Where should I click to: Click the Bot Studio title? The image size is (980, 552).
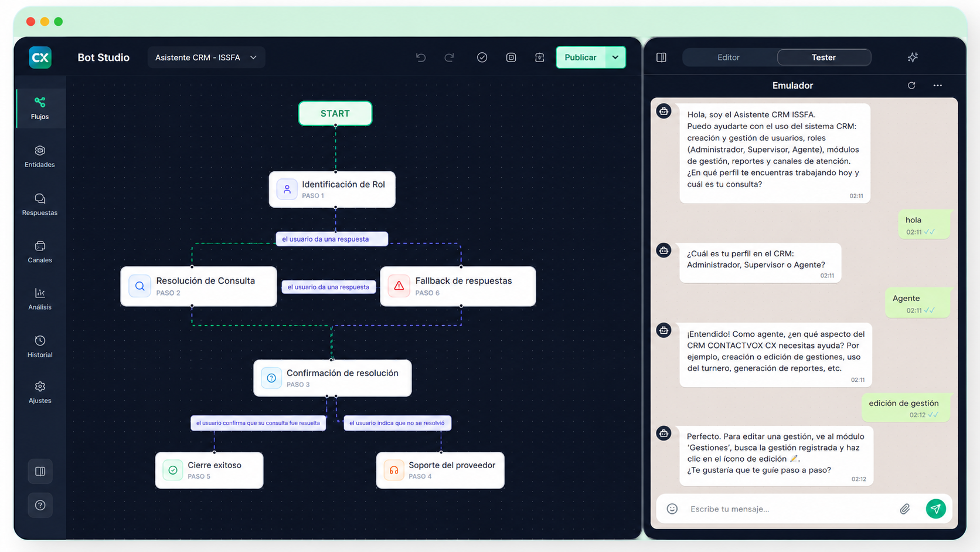tap(104, 57)
